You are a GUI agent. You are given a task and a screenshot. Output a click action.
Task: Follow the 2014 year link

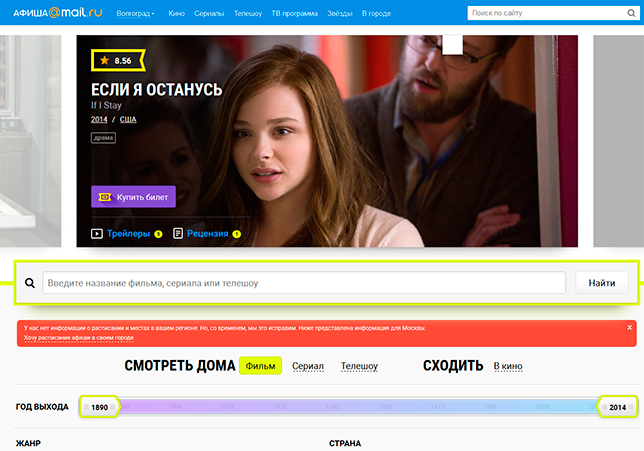coord(99,120)
